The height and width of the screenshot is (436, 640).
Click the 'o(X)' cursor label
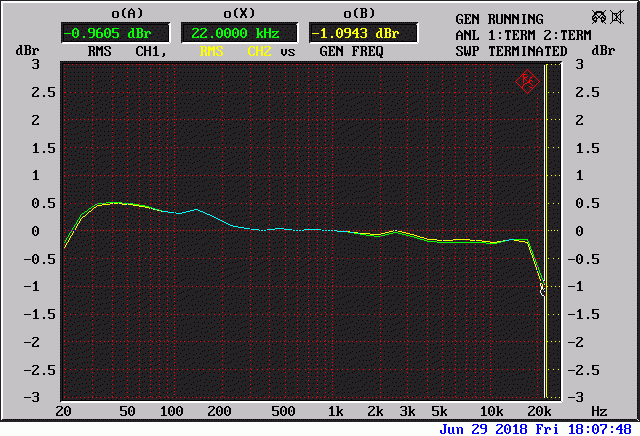point(239,13)
